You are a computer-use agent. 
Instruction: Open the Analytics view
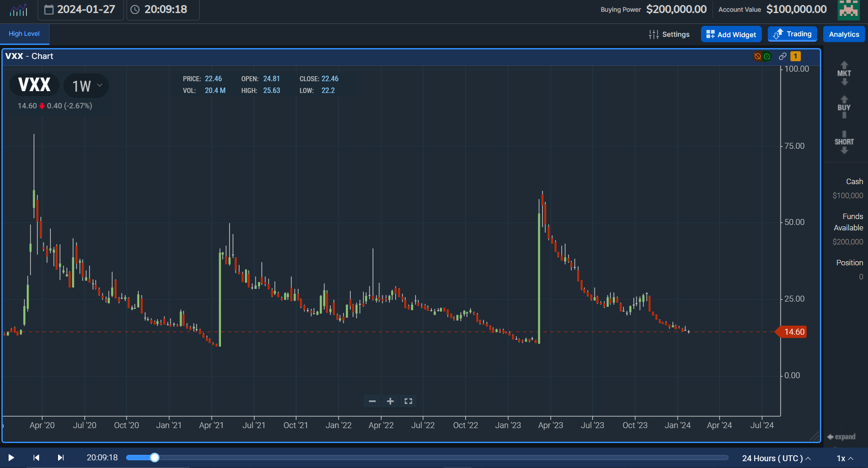[843, 34]
